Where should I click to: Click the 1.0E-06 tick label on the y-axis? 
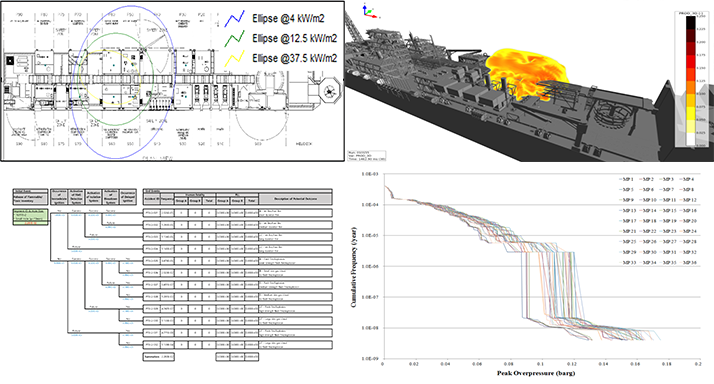point(370,266)
